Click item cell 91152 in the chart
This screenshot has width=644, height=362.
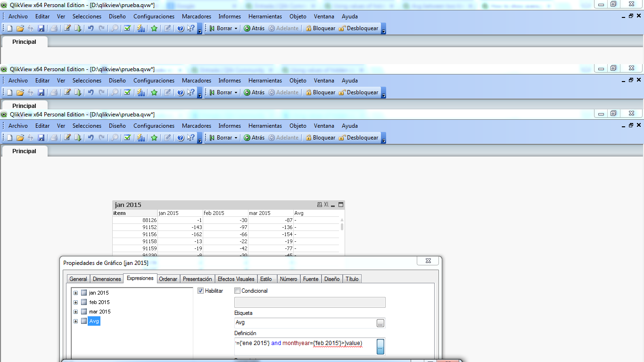[135, 227]
